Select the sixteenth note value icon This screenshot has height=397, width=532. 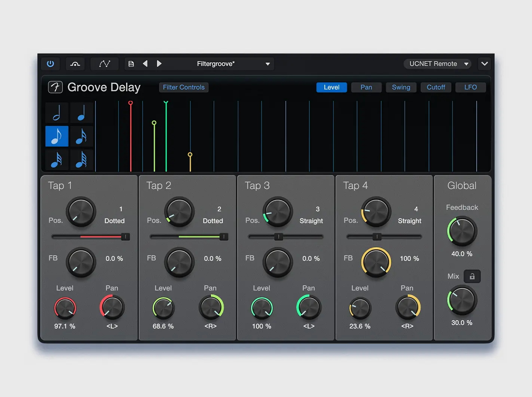coord(81,136)
